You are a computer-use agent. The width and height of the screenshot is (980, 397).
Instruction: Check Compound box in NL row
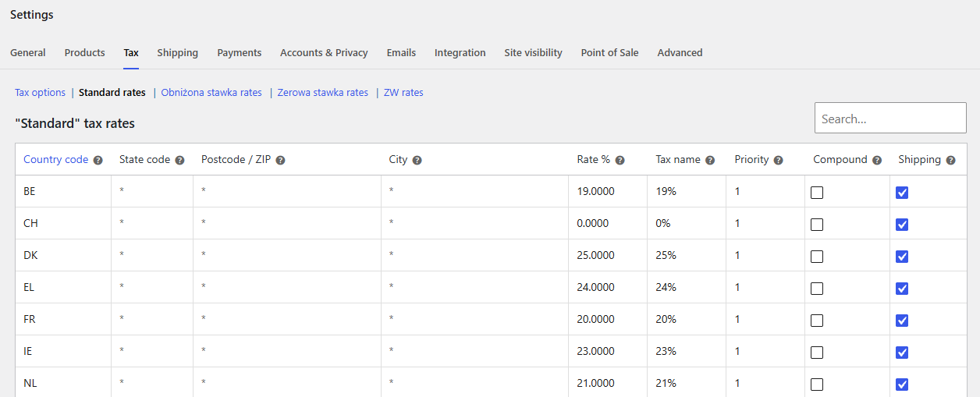pyautogui.click(x=817, y=385)
